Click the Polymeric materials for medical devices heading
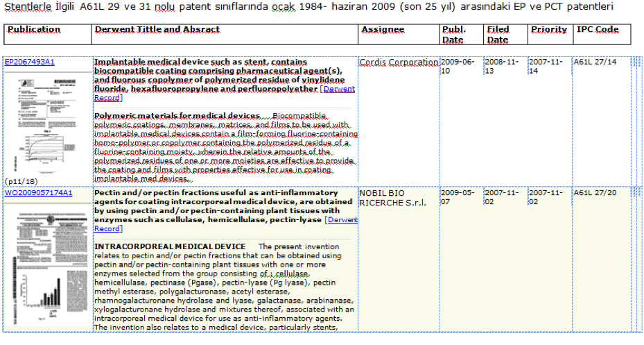 177,116
